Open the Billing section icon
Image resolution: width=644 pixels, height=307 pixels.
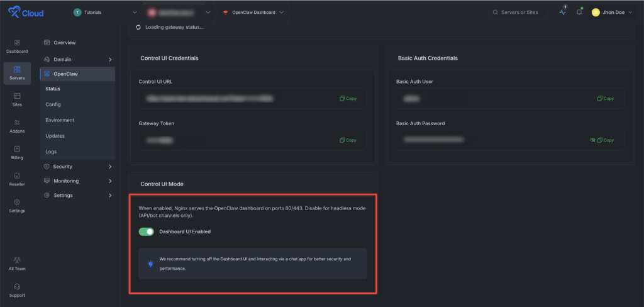tap(17, 153)
